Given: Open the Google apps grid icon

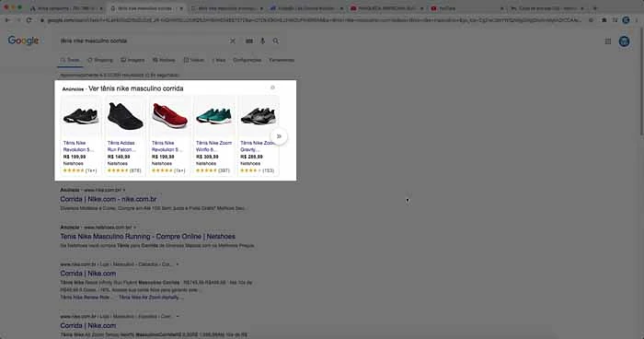Looking at the screenshot, I should pos(608,41).
